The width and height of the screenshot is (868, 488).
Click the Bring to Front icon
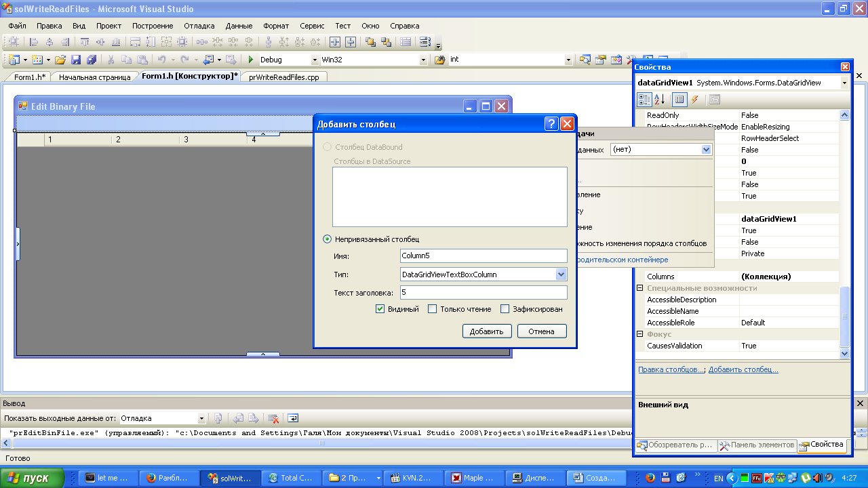pyautogui.click(x=370, y=42)
